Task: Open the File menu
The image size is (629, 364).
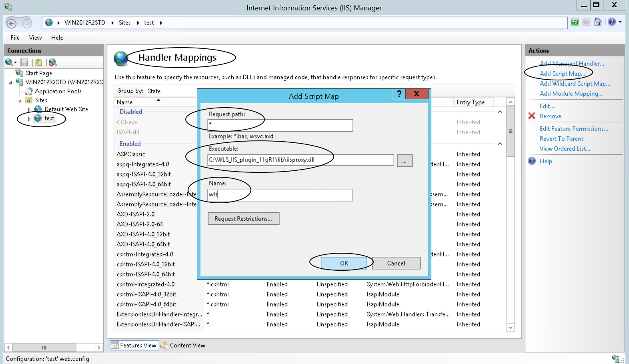Action: point(15,38)
